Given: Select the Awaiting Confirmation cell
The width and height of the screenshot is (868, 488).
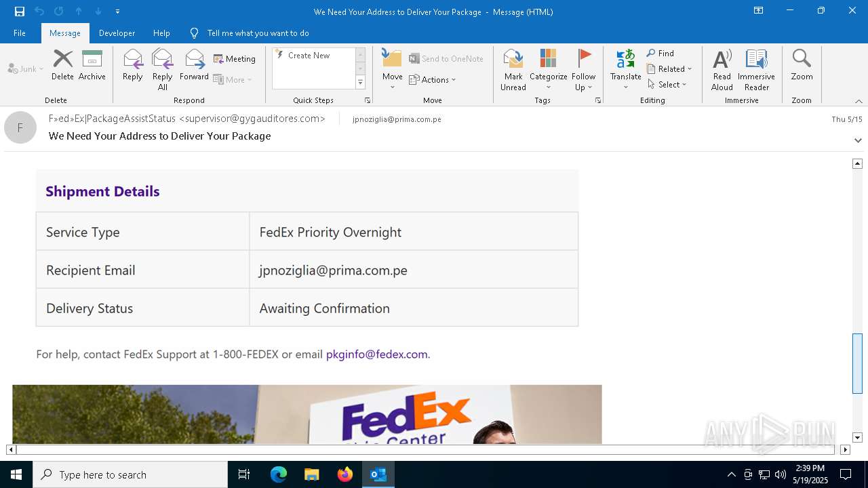Looking at the screenshot, I should (414, 308).
